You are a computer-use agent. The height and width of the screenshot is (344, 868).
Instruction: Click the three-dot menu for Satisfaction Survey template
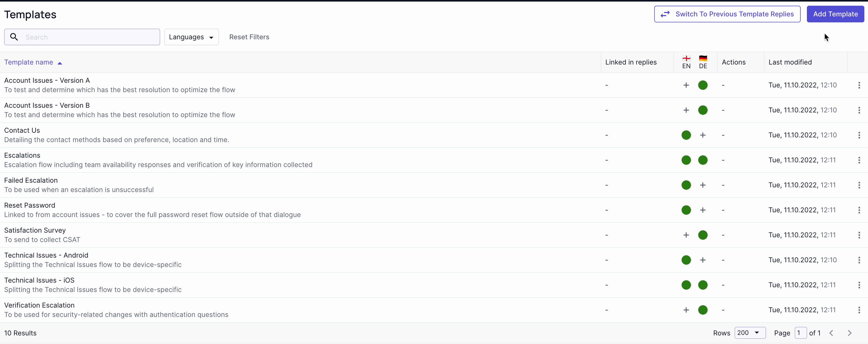[x=859, y=235]
